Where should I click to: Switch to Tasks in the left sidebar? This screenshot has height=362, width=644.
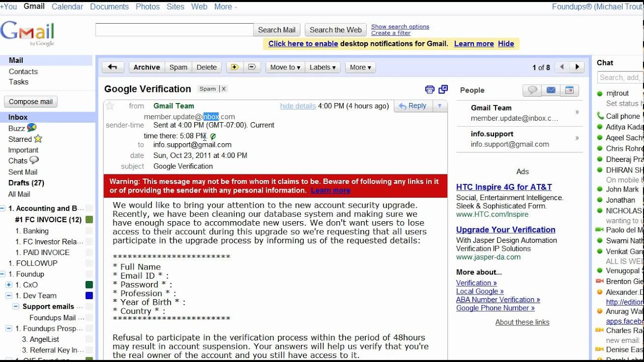point(19,82)
